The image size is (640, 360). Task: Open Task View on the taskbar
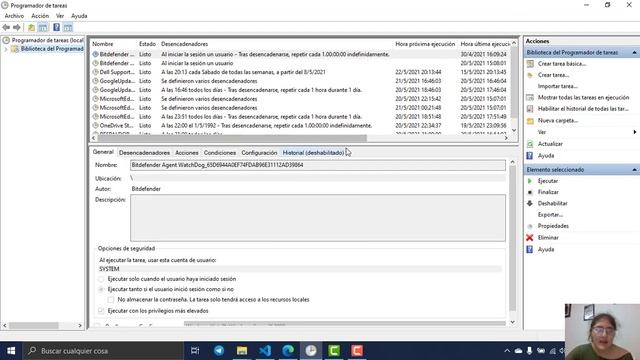pyautogui.click(x=195, y=351)
